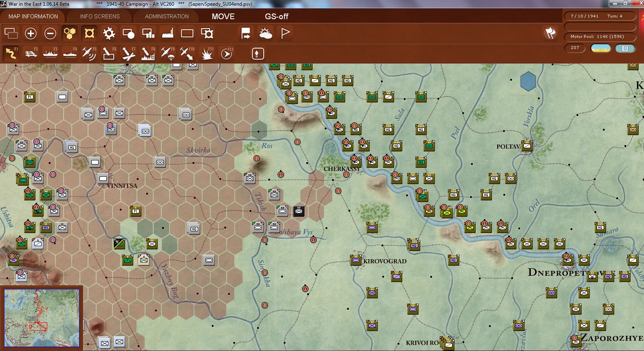This screenshot has width=644, height=351.
Task: Click the minimap thumbnail in the corner
Action: [42, 318]
